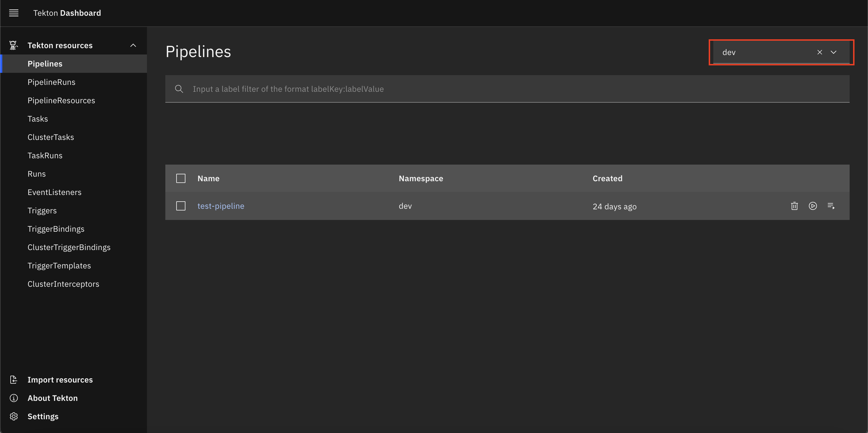Delete test-pipeline using the trash icon
Viewport: 868px width, 433px height.
pyautogui.click(x=794, y=206)
